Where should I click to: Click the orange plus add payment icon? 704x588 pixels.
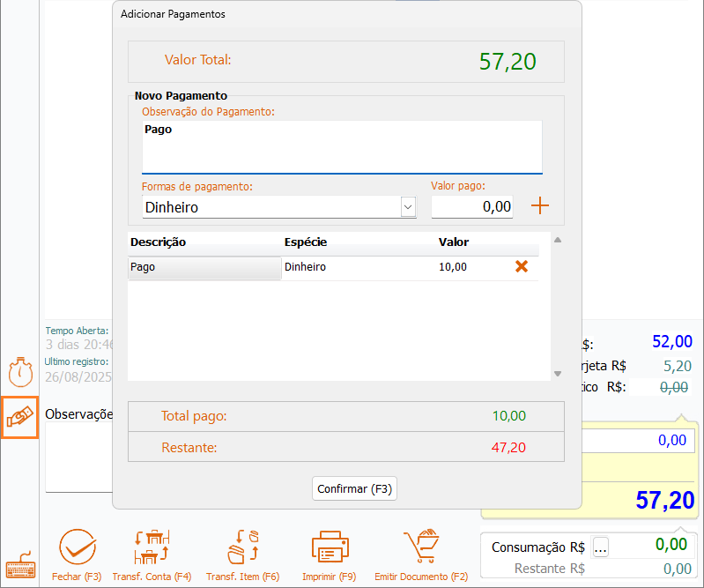coord(540,206)
